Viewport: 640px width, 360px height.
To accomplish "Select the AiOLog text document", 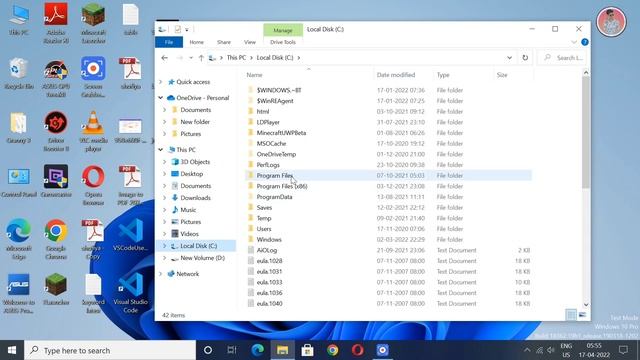I will pos(388,250).
